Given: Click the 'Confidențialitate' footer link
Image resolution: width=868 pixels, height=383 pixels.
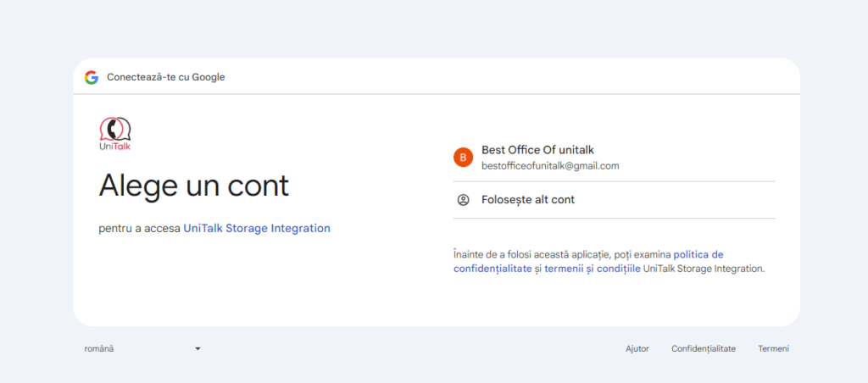Looking at the screenshot, I should tap(703, 348).
